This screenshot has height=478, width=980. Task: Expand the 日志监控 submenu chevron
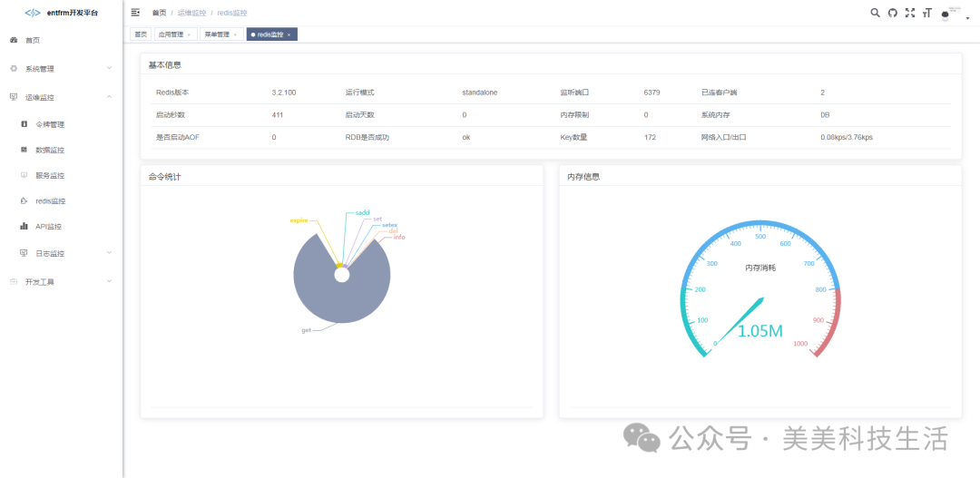point(109,253)
